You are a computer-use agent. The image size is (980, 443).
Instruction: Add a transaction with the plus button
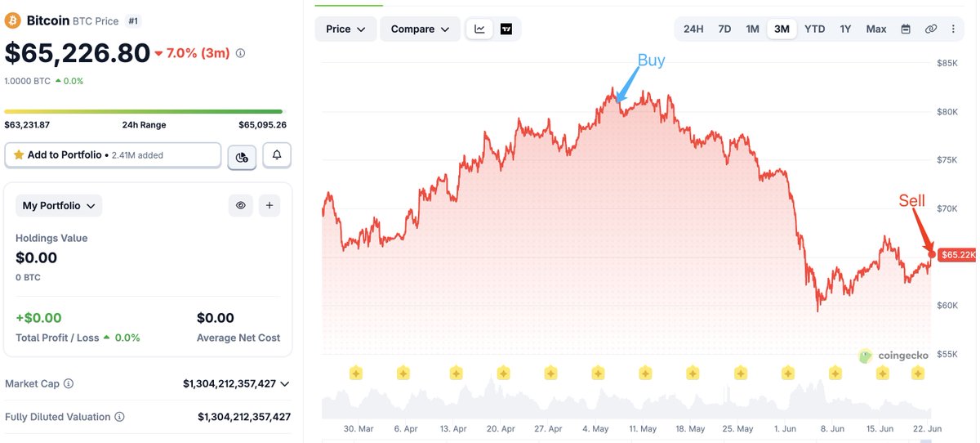pyautogui.click(x=269, y=206)
